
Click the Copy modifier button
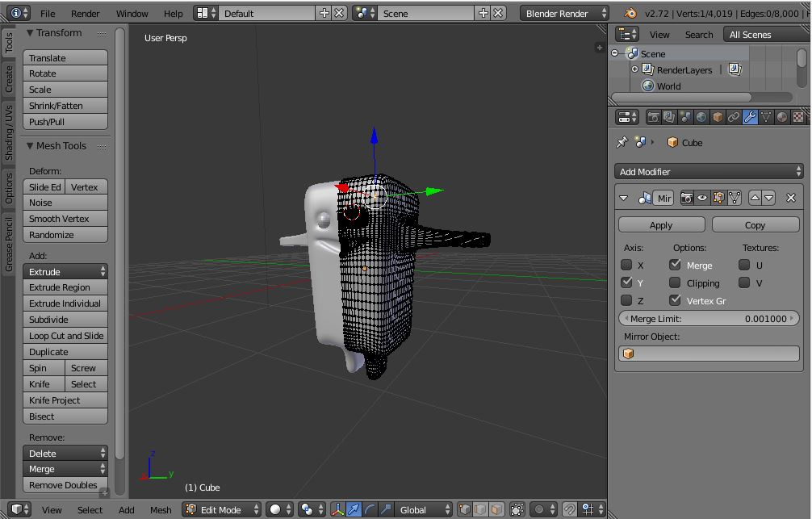(x=755, y=225)
